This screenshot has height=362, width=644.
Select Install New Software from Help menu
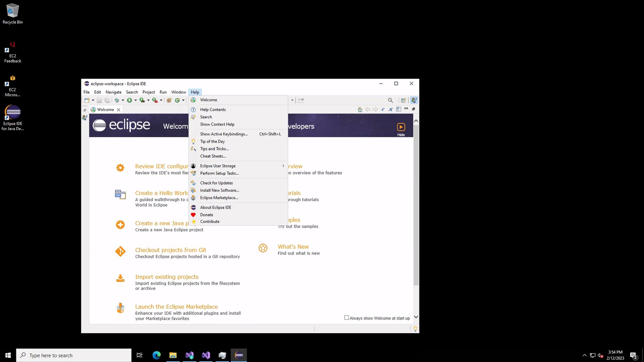[219, 190]
